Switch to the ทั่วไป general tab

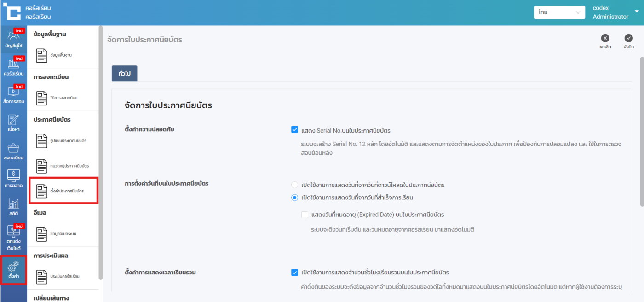(124, 74)
